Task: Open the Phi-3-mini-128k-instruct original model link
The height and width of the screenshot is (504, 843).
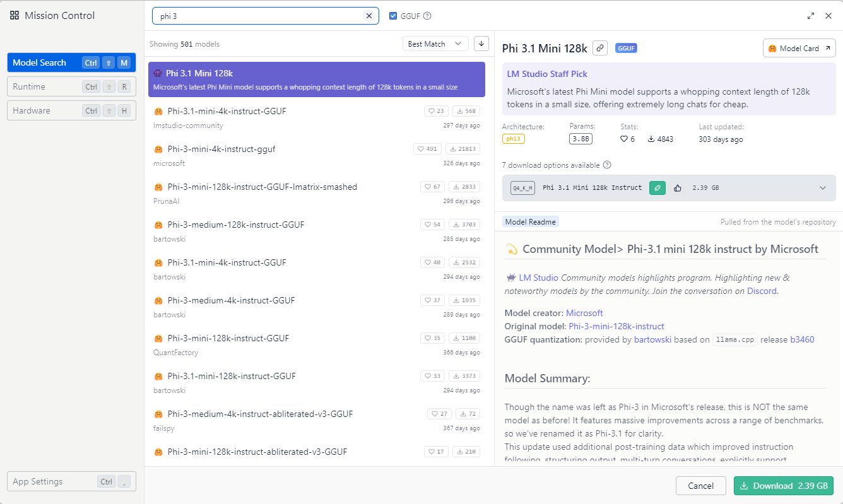Action: coord(616,326)
